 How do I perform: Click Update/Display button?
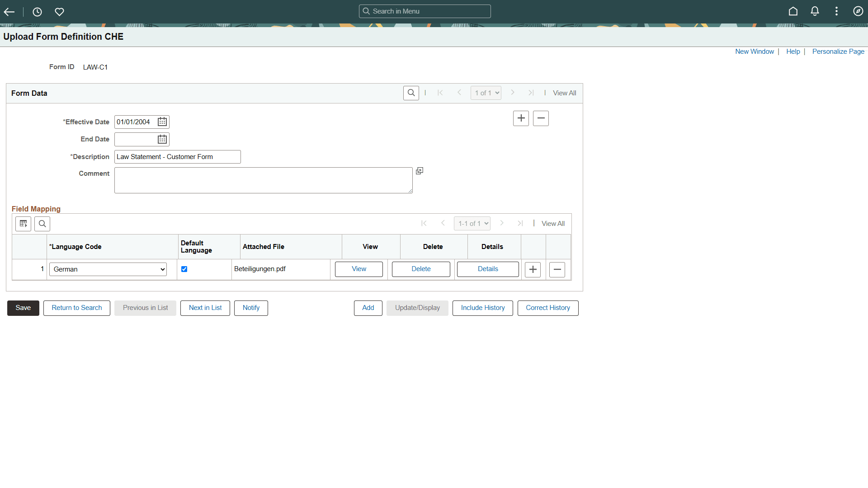click(417, 308)
